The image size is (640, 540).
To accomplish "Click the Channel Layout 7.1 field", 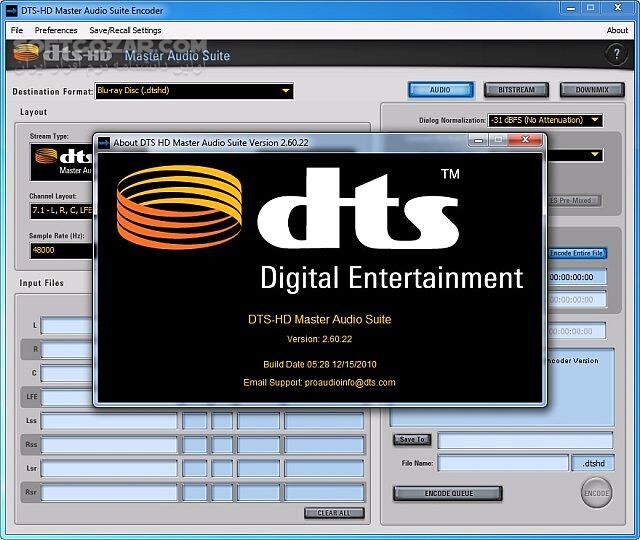I will click(x=62, y=211).
